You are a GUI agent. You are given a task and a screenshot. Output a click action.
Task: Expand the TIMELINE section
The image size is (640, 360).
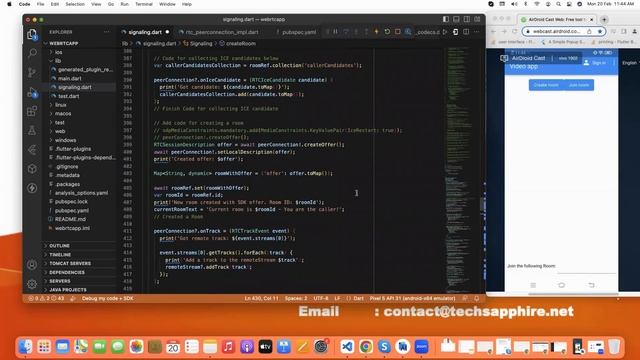60,255
